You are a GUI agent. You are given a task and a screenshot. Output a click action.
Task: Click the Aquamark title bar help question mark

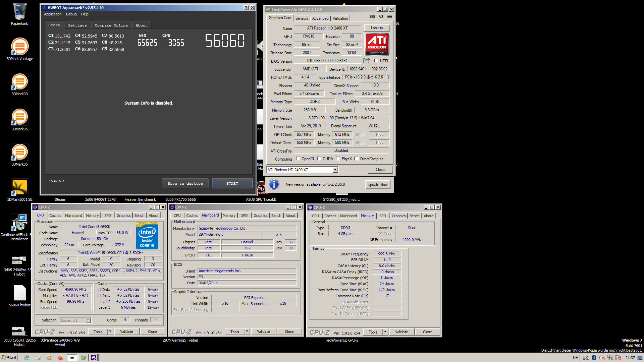click(x=246, y=7)
